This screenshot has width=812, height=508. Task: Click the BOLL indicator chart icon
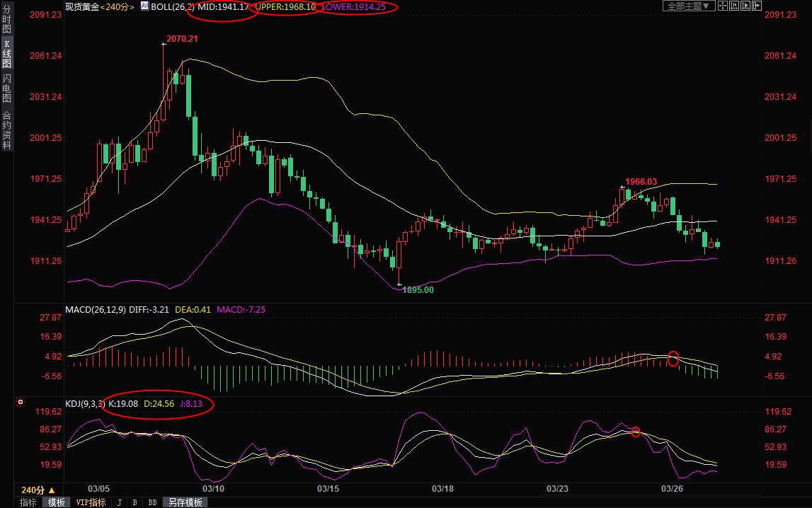144,6
